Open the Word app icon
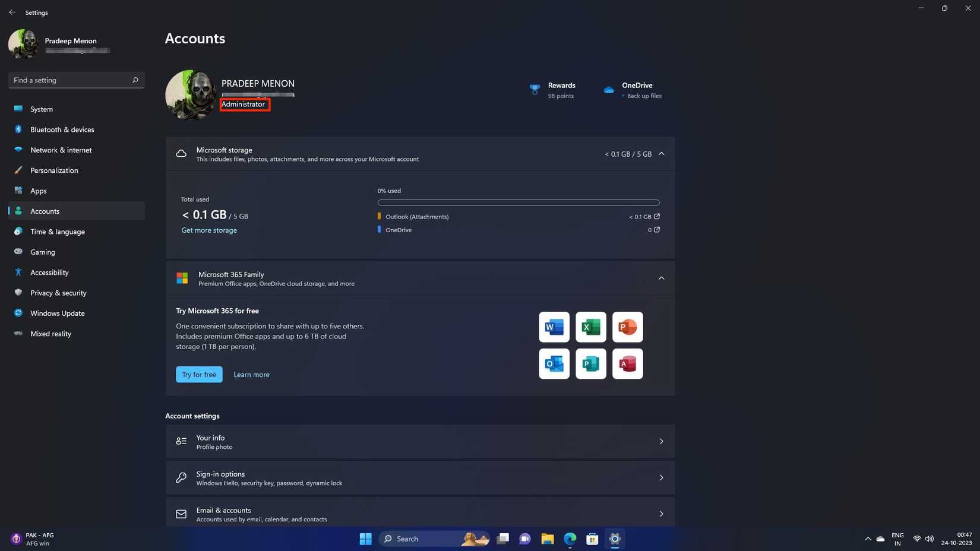Screen dimensions: 980x551 coord(554,327)
